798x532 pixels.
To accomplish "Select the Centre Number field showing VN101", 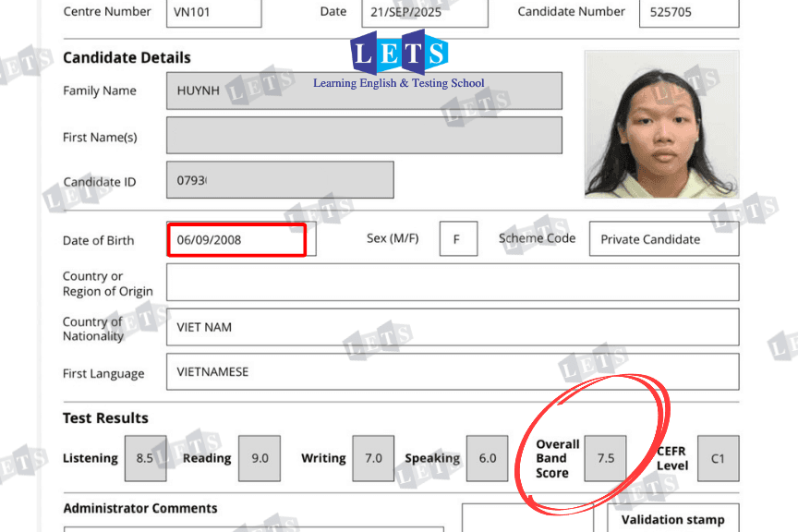I will click(x=212, y=13).
